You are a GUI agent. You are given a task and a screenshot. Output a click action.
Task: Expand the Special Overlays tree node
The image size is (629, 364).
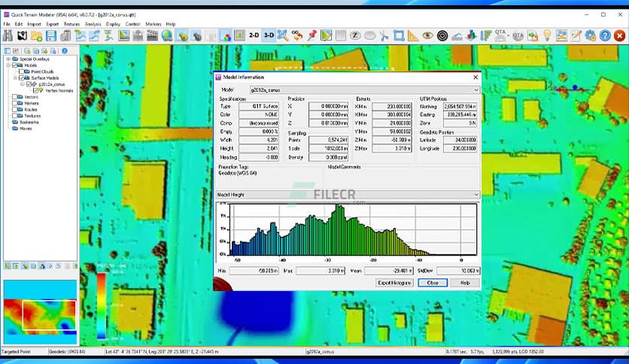click(8, 59)
